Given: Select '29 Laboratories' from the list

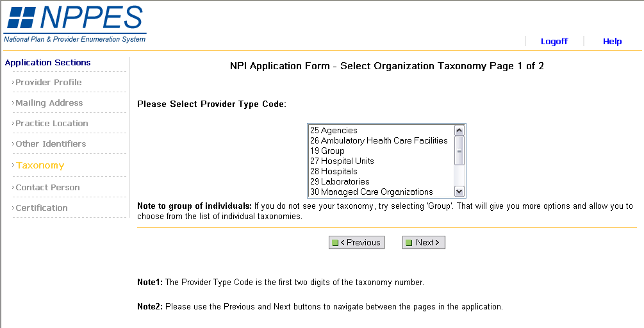Looking at the screenshot, I should click(x=340, y=182).
